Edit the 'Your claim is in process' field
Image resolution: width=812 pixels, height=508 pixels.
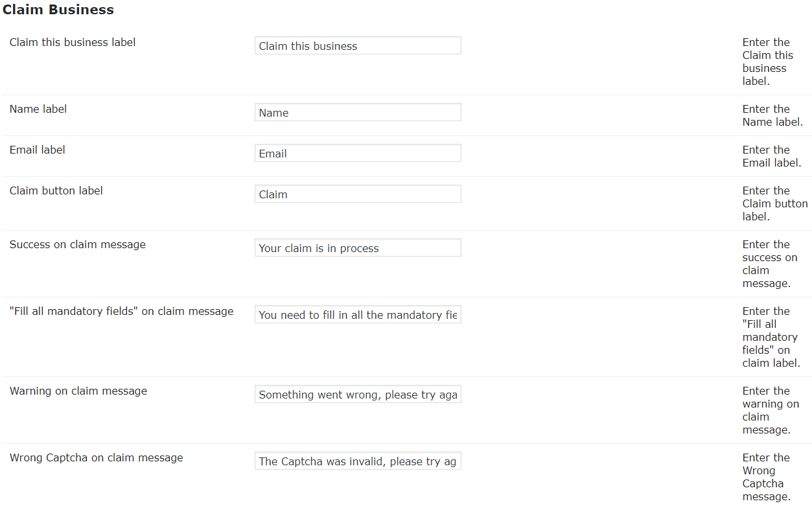point(358,248)
